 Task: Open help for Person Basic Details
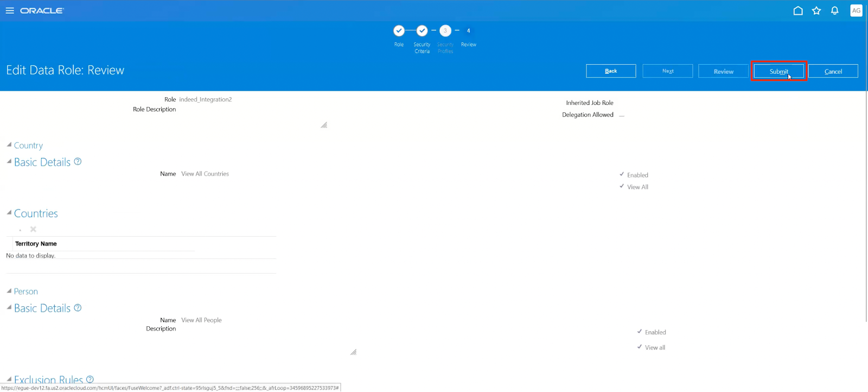pyautogui.click(x=78, y=308)
